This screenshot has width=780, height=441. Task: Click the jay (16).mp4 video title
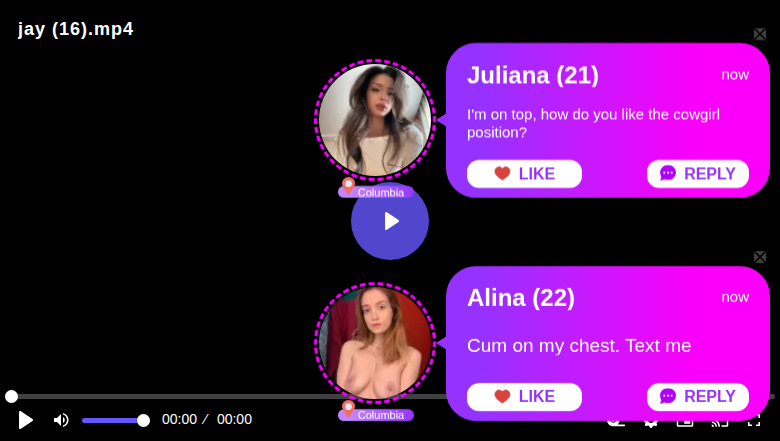(x=76, y=29)
